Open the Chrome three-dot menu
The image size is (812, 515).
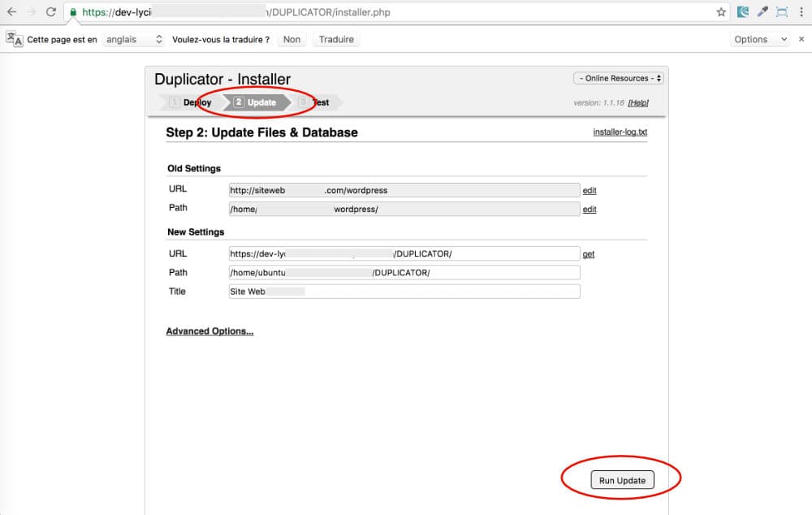801,12
